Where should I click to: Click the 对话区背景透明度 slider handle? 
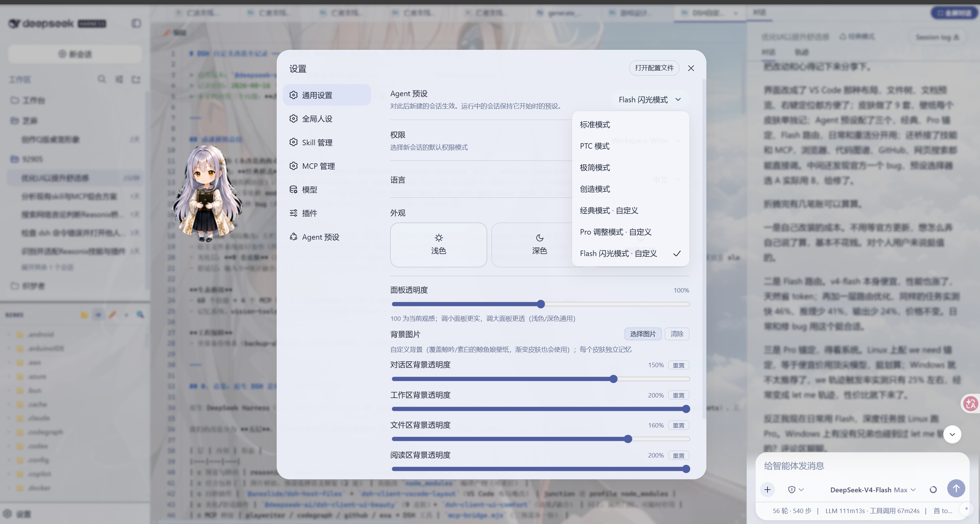(x=613, y=379)
